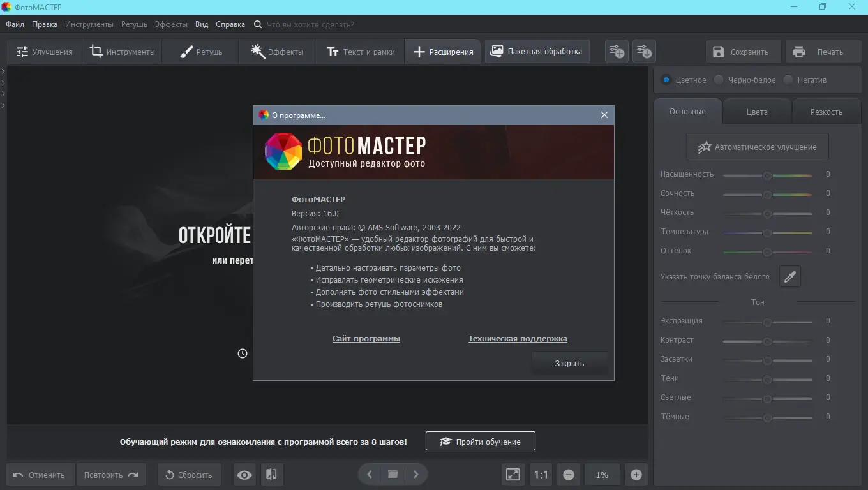Click the Печать button

(x=823, y=52)
